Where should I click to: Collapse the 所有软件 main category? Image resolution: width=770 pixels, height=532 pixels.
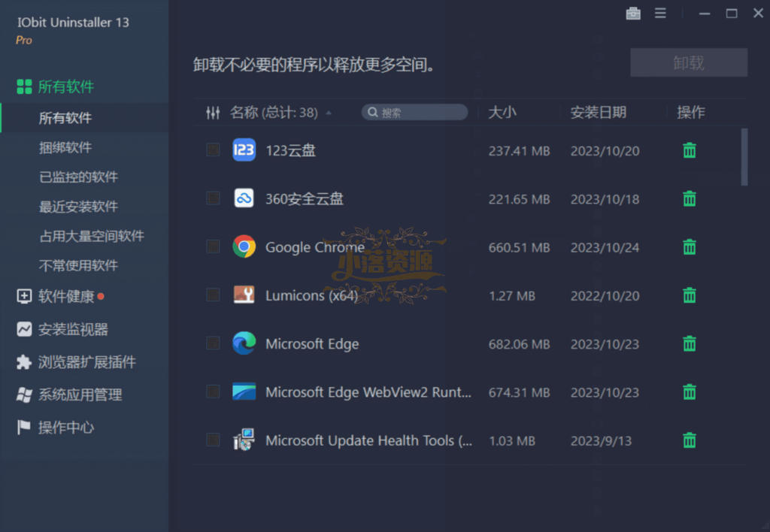pos(55,86)
